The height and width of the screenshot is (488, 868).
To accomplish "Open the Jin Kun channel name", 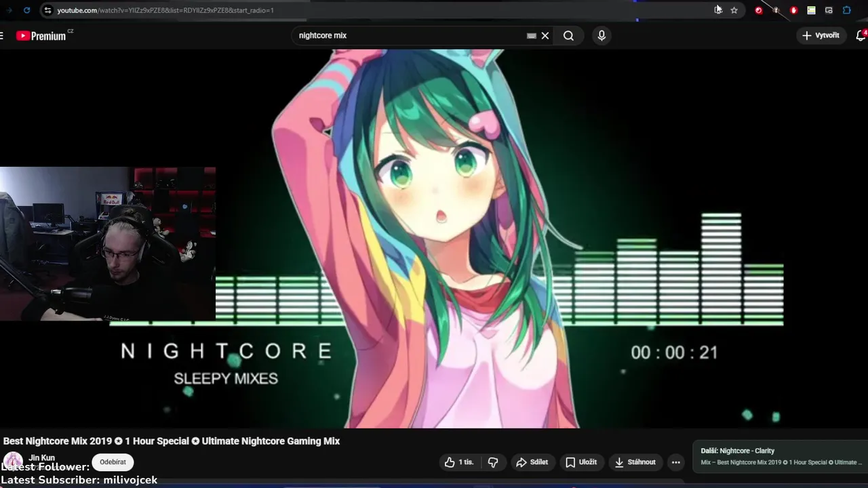I will coord(41,457).
